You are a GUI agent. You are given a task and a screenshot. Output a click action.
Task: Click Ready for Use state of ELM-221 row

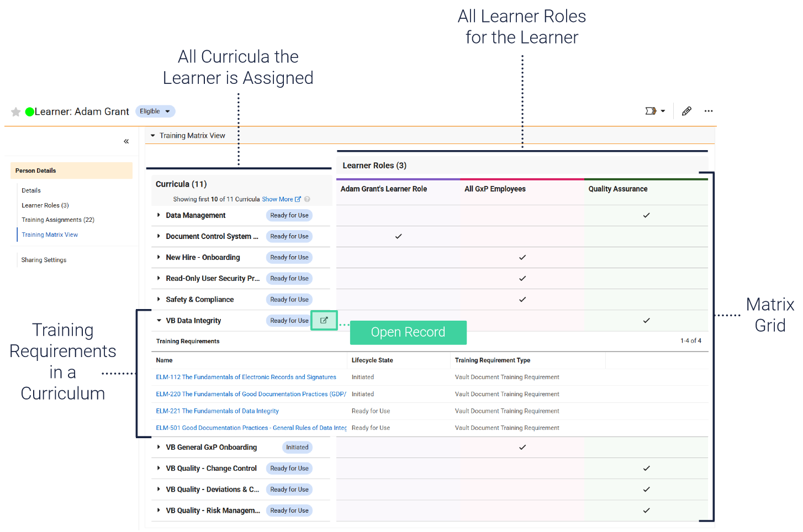pyautogui.click(x=371, y=411)
